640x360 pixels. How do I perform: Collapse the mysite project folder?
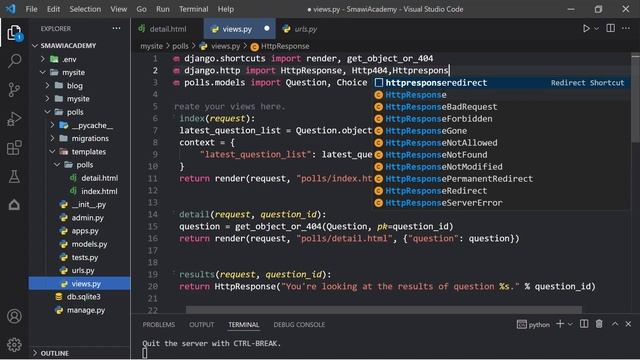[x=79, y=72]
